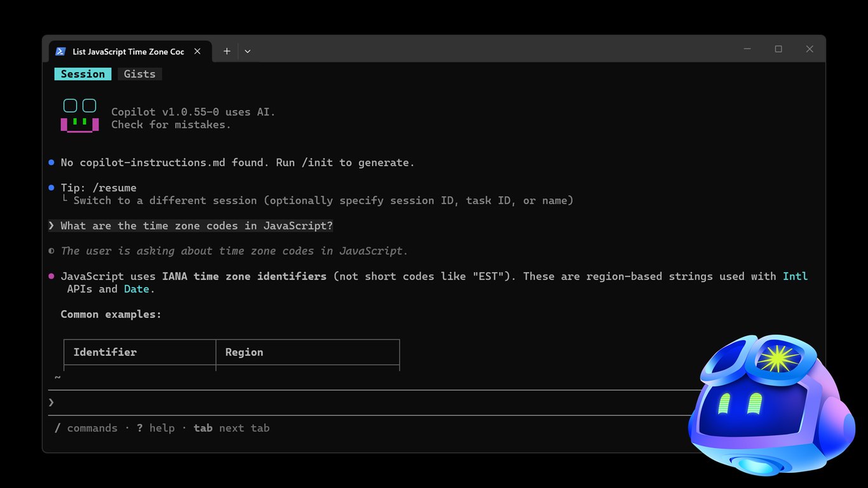
Task: Click the IANA time zone identifiers bold text
Action: coord(244,276)
